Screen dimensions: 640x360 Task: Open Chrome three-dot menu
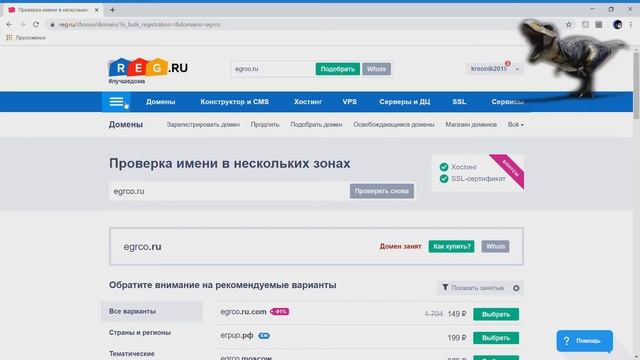(631, 24)
